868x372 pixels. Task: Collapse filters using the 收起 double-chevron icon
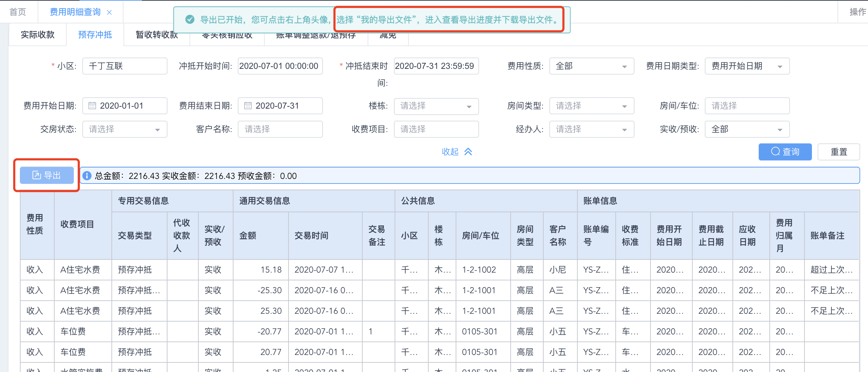coord(468,152)
